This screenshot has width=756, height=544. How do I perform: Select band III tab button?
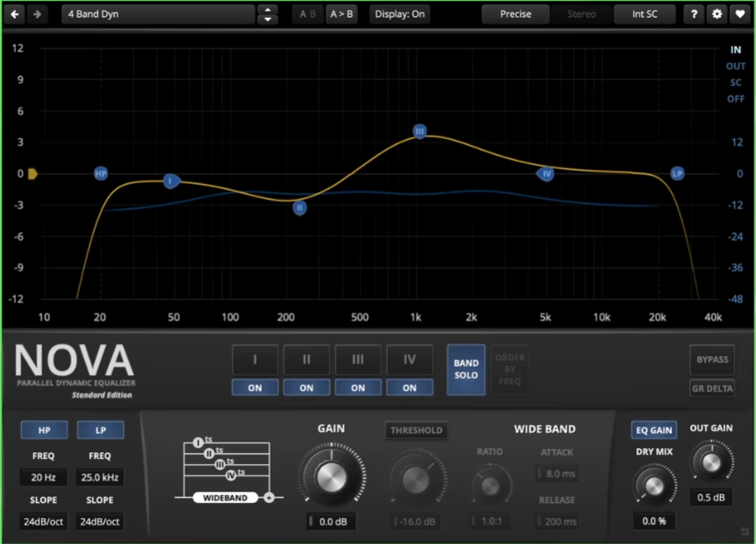pyautogui.click(x=357, y=360)
